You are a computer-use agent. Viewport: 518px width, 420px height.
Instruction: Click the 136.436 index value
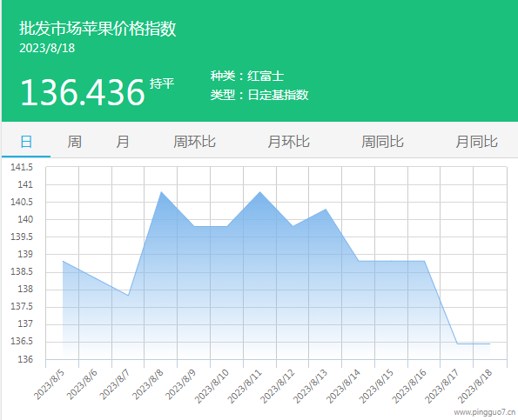(83, 92)
